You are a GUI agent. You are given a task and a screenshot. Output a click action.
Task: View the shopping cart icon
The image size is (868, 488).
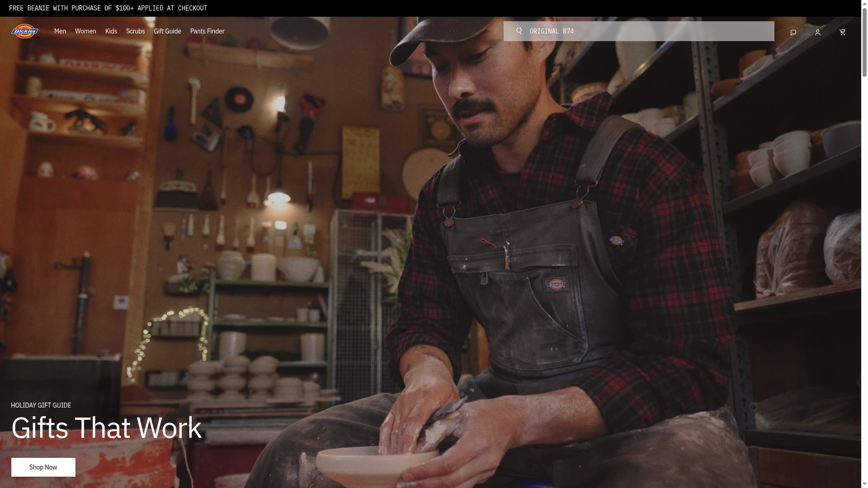point(842,32)
